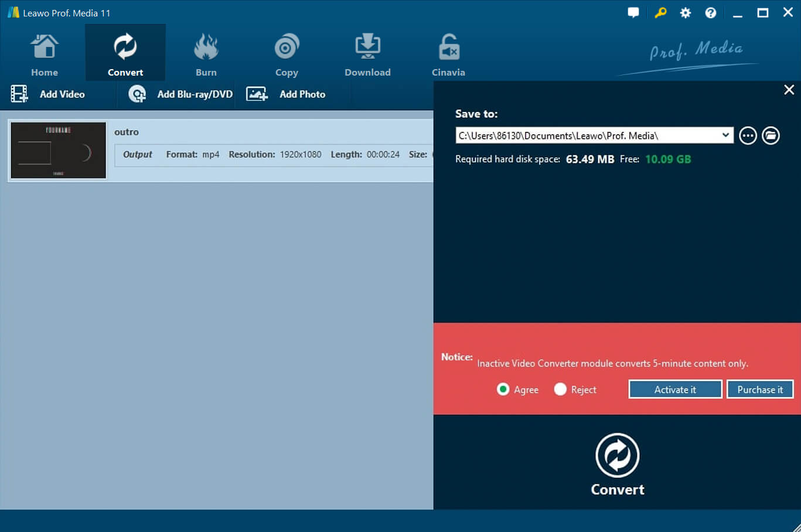Open the save path dropdown
Viewport: 801px width, 532px height.
click(725, 135)
